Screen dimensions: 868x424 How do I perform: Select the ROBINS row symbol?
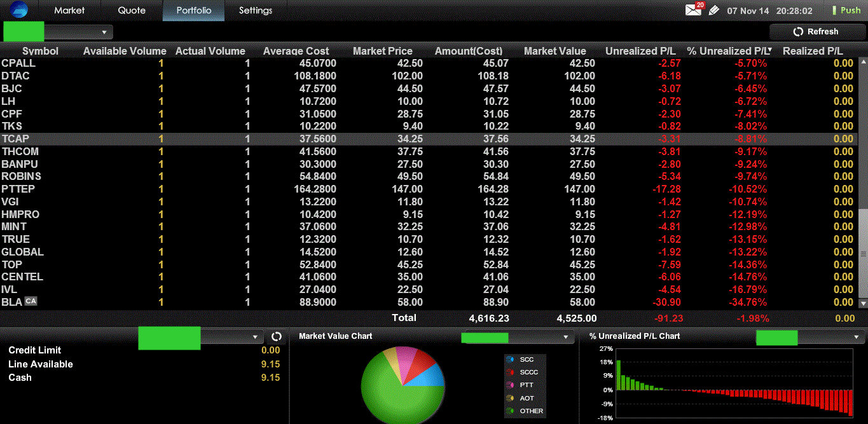point(21,176)
